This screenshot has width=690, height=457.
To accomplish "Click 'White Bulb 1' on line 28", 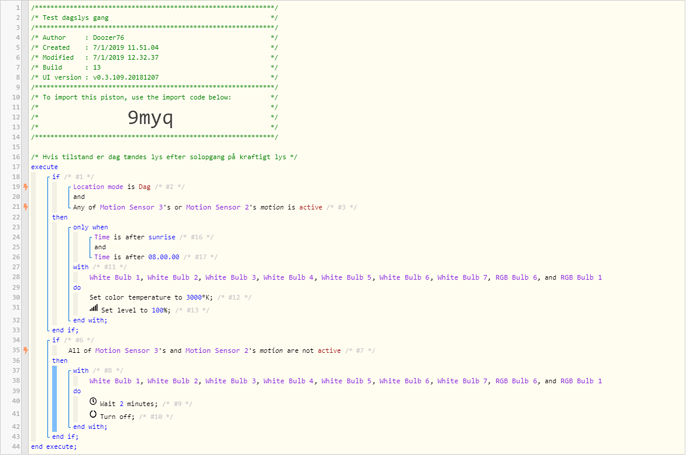I will (x=114, y=278).
